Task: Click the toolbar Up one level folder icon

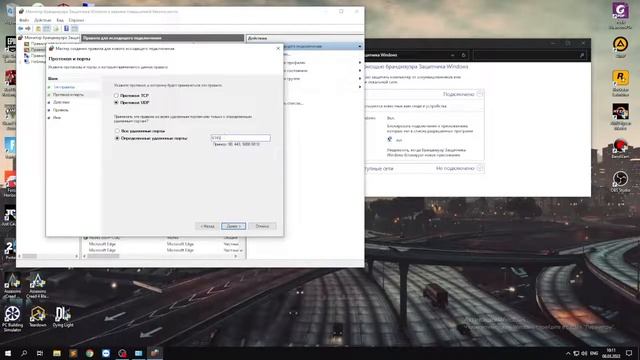Action: 38,29
